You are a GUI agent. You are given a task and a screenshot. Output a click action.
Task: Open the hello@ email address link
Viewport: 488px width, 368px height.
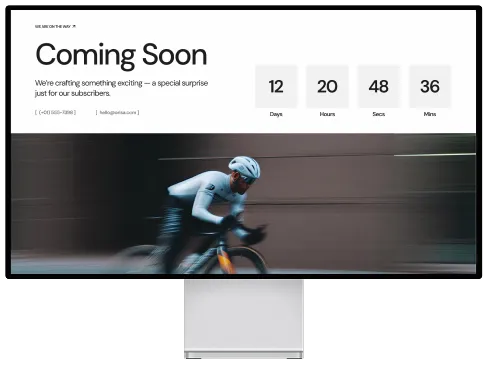[x=118, y=112]
